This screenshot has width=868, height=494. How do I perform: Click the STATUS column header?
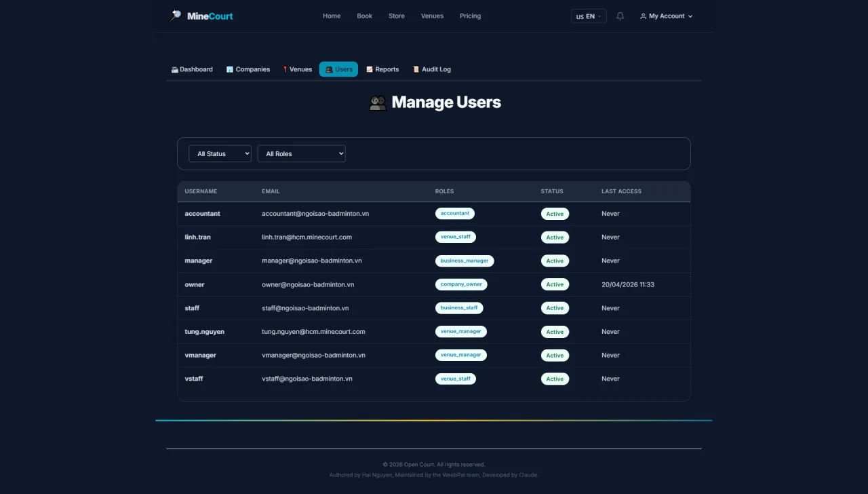(x=552, y=191)
